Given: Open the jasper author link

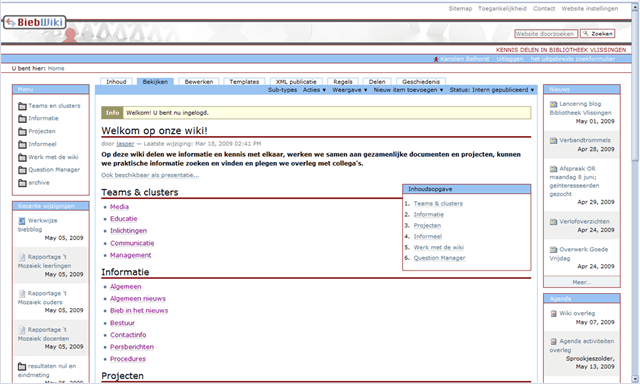Looking at the screenshot, I should (x=125, y=144).
